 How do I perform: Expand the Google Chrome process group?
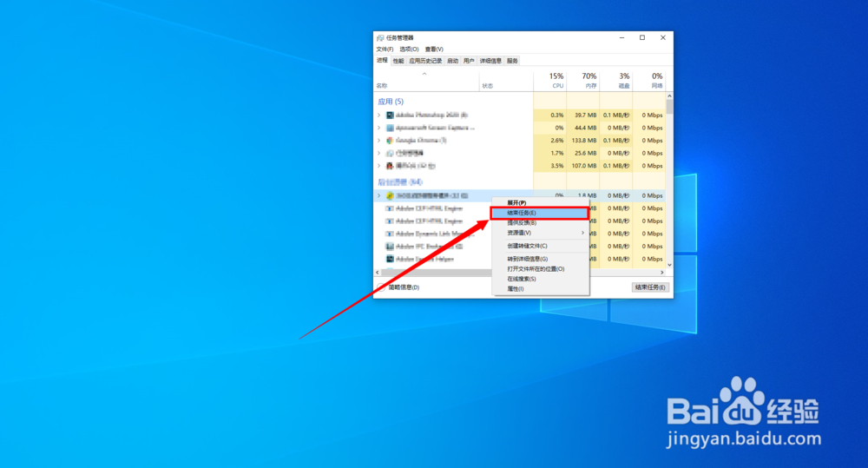(379, 141)
